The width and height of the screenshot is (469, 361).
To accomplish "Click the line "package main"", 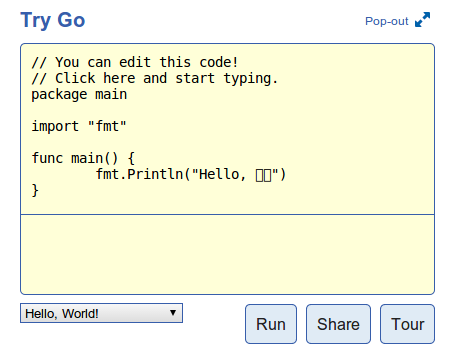I will (x=79, y=94).
